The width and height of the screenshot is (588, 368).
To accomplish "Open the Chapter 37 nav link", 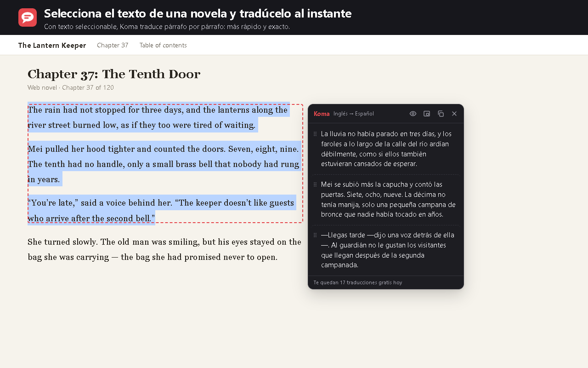I will 113,45.
